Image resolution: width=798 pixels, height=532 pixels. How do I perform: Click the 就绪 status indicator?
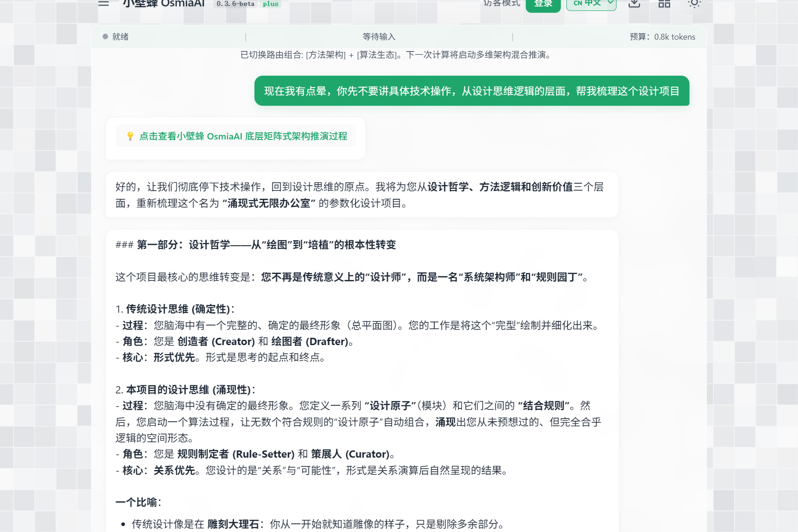116,36
